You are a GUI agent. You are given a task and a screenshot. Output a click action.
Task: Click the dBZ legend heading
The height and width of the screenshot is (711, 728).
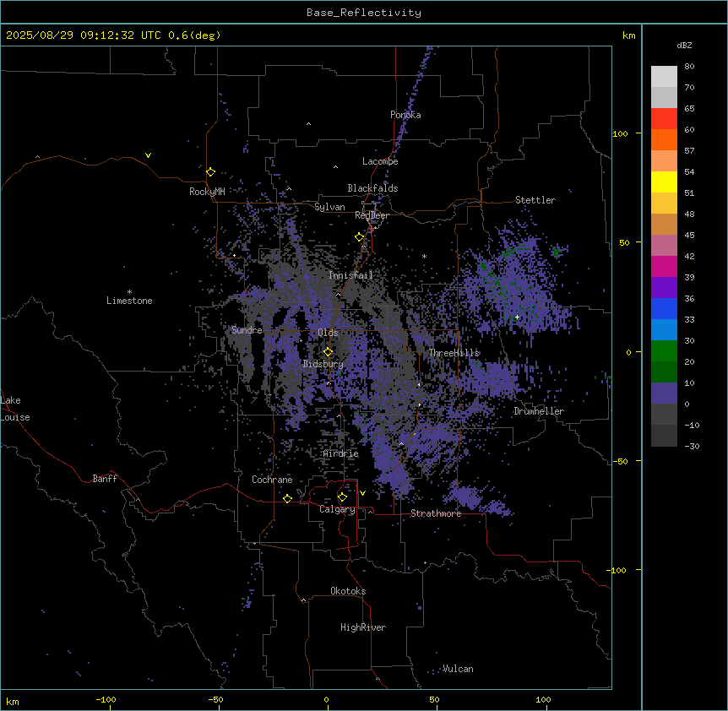(x=684, y=45)
